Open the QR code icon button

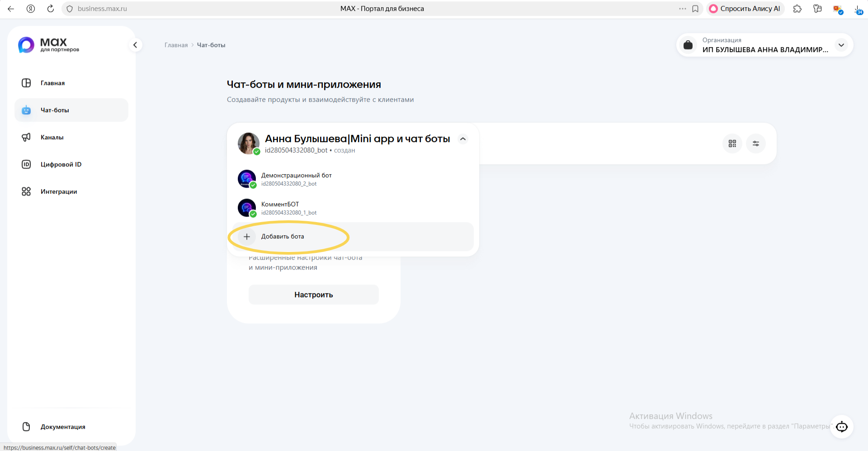[x=732, y=143]
